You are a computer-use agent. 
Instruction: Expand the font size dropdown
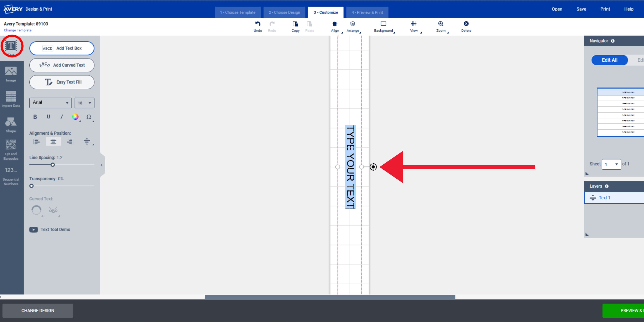click(x=90, y=102)
